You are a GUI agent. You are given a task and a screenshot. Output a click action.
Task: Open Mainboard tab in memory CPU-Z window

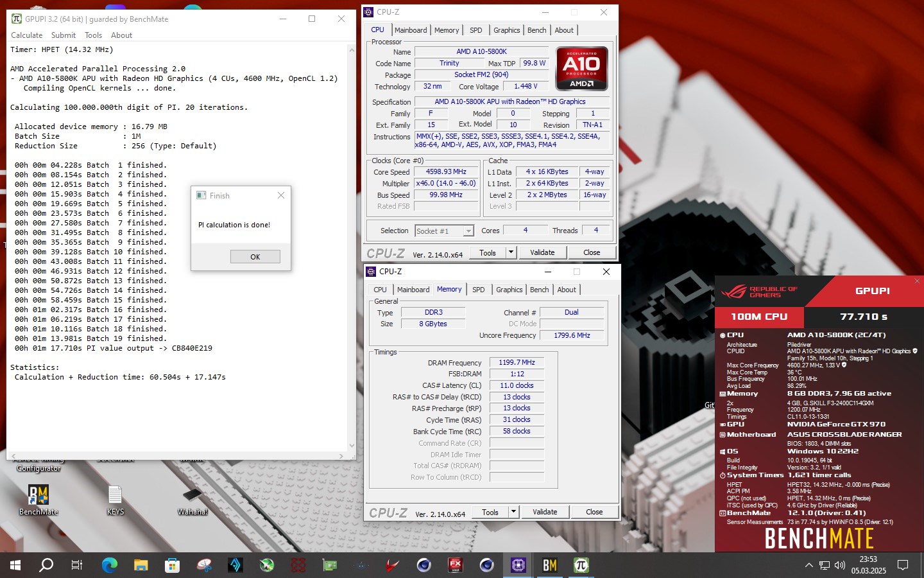413,290
